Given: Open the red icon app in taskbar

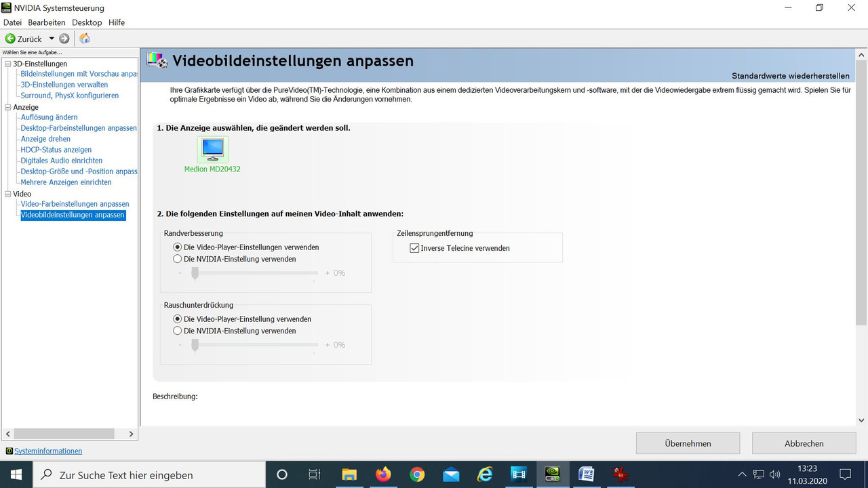Looking at the screenshot, I should 620,474.
